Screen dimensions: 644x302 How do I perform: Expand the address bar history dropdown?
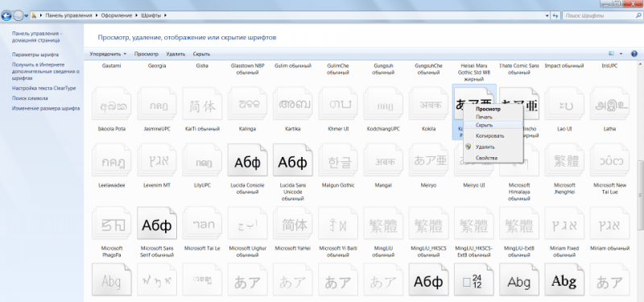[x=547, y=15]
